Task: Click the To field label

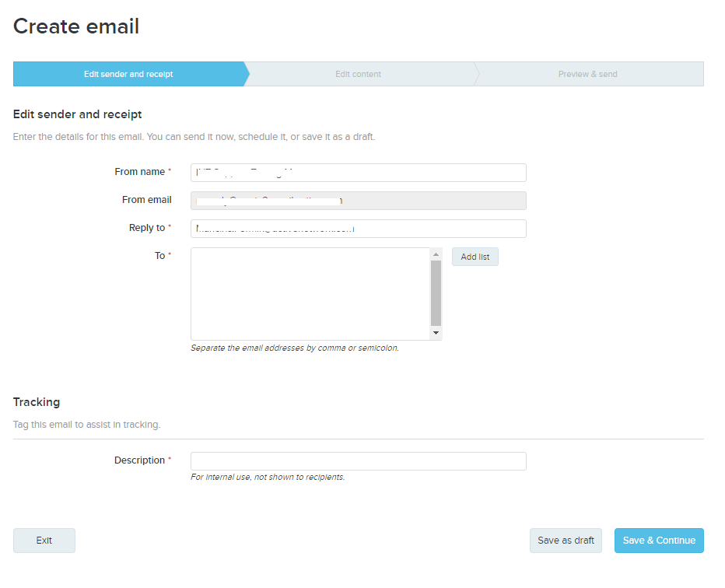Action: pyautogui.click(x=159, y=256)
